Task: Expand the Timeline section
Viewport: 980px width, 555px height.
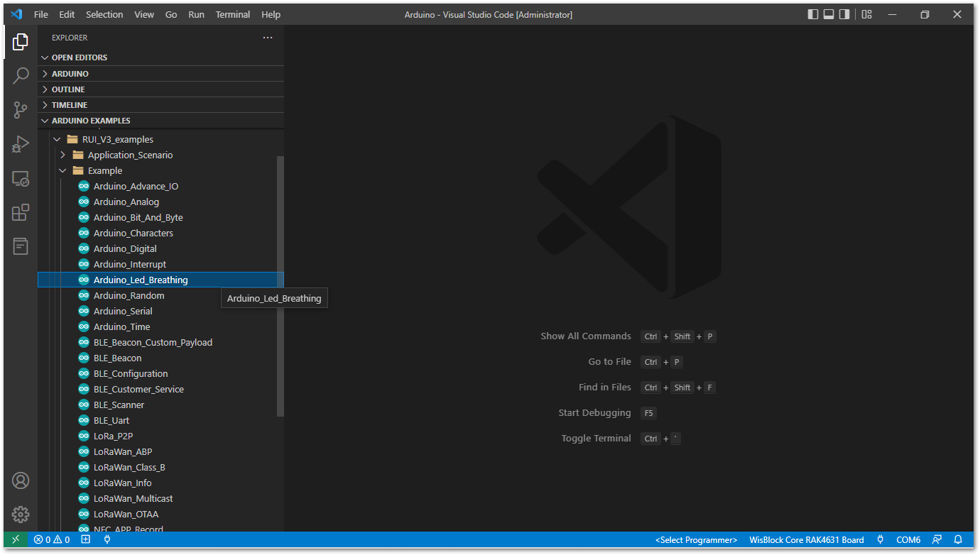Action: coord(160,105)
